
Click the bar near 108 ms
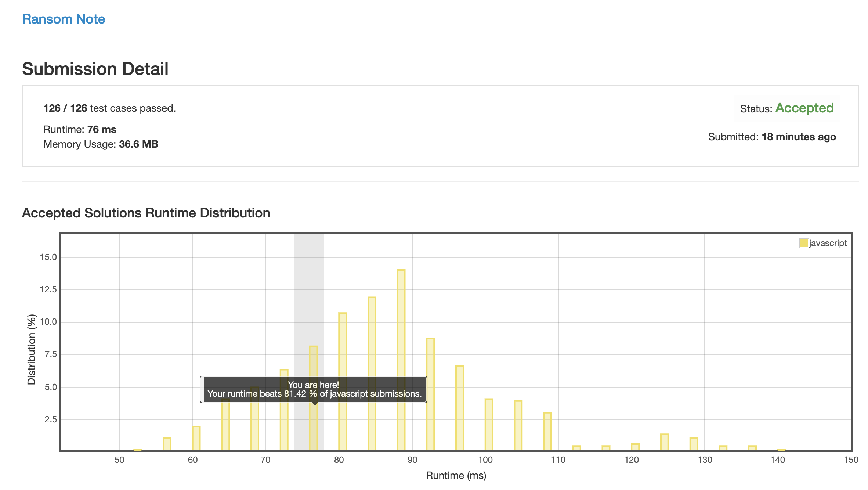[x=547, y=432]
